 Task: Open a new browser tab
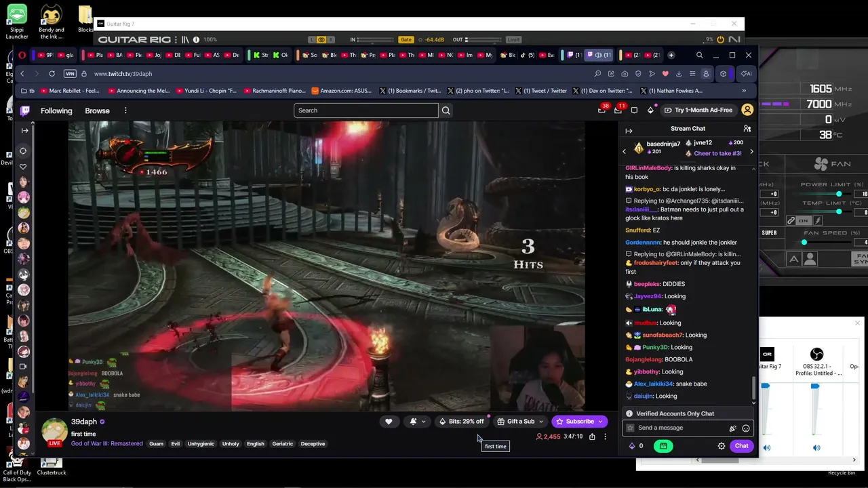pyautogui.click(x=671, y=56)
